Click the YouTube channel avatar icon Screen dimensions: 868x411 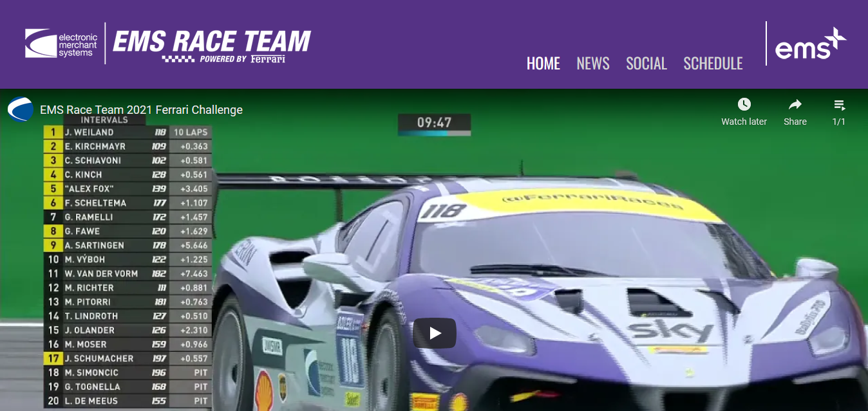pyautogui.click(x=21, y=109)
